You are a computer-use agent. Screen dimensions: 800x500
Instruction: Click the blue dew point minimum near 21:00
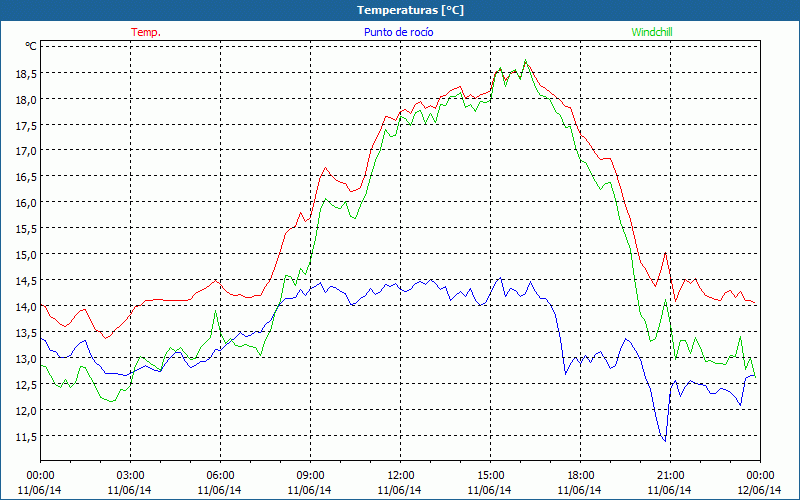[665, 441]
